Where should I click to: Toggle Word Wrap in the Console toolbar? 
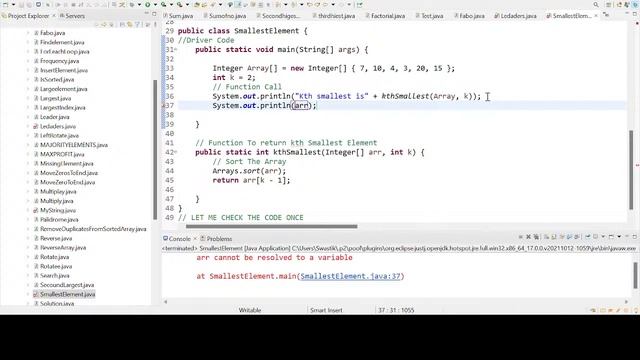(562, 237)
